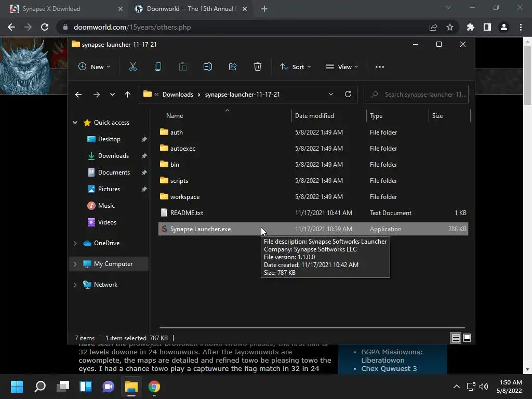Click the Chrome address bar URL
Viewport: 532px width, 399px height.
(x=132, y=27)
